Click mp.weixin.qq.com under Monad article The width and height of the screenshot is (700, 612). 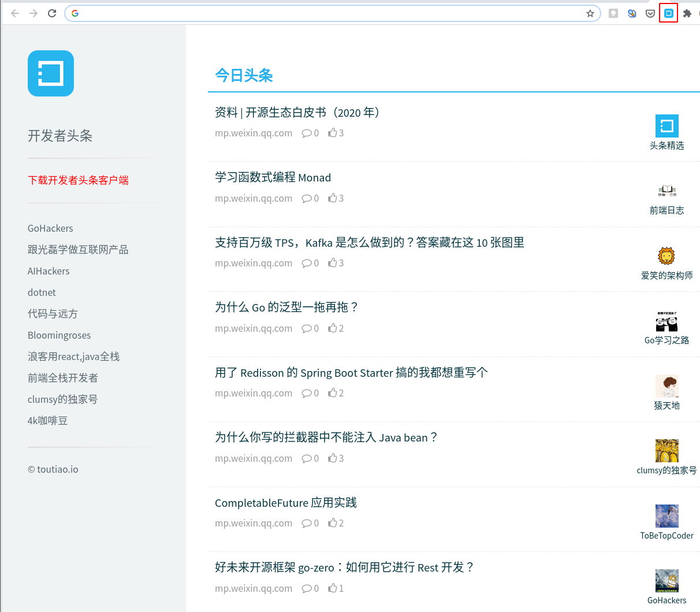pos(254,198)
